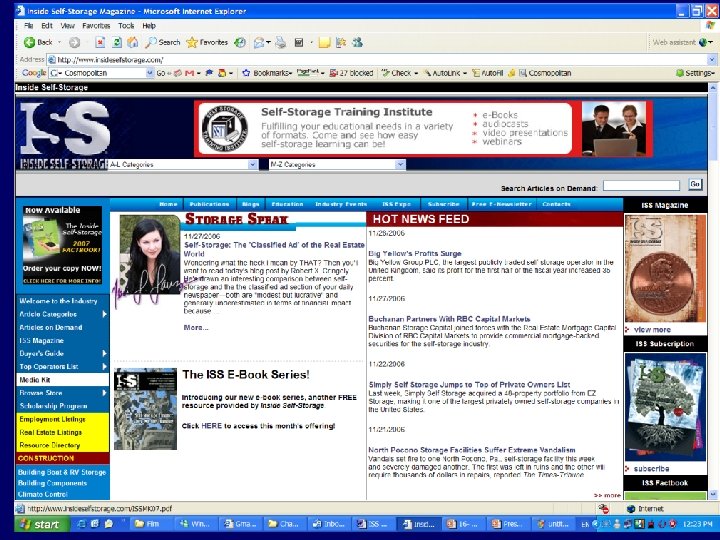Image resolution: width=720 pixels, height=540 pixels.
Task: Expand the Google search box dropdown
Action: 150,73
